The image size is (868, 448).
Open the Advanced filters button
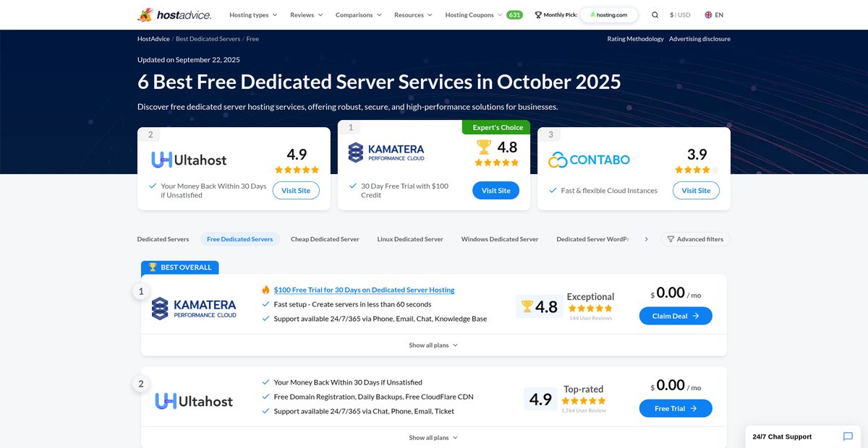tap(695, 239)
